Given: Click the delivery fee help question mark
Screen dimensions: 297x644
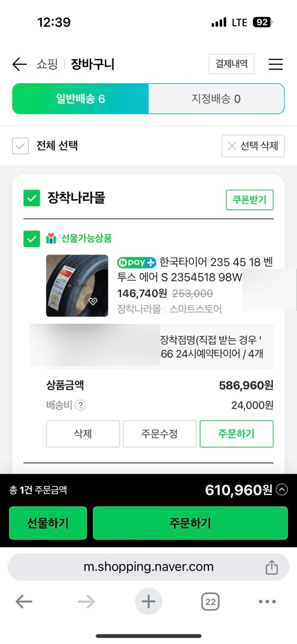Looking at the screenshot, I should pyautogui.click(x=80, y=405).
